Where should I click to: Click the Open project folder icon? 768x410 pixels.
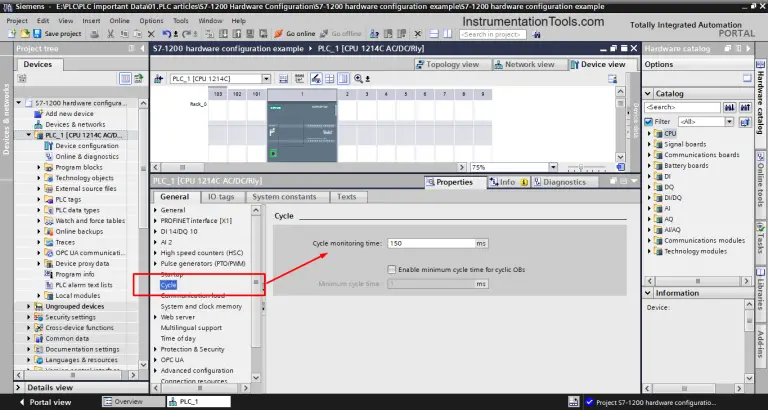click(24, 34)
